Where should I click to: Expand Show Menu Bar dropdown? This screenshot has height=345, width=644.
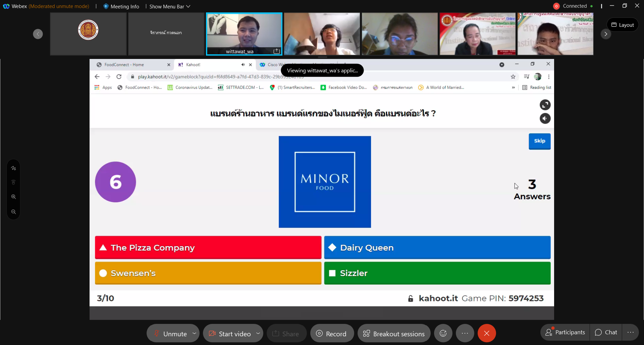[x=170, y=6]
